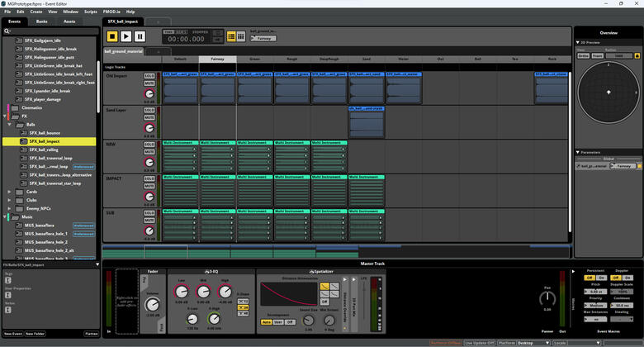644x347 pixels.
Task: Expand the Cards folder
Action: coord(9,192)
